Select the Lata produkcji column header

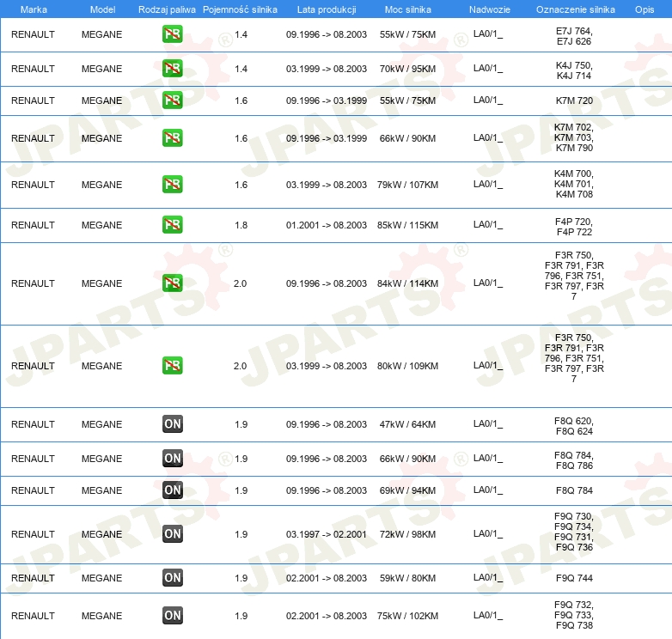point(326,9)
